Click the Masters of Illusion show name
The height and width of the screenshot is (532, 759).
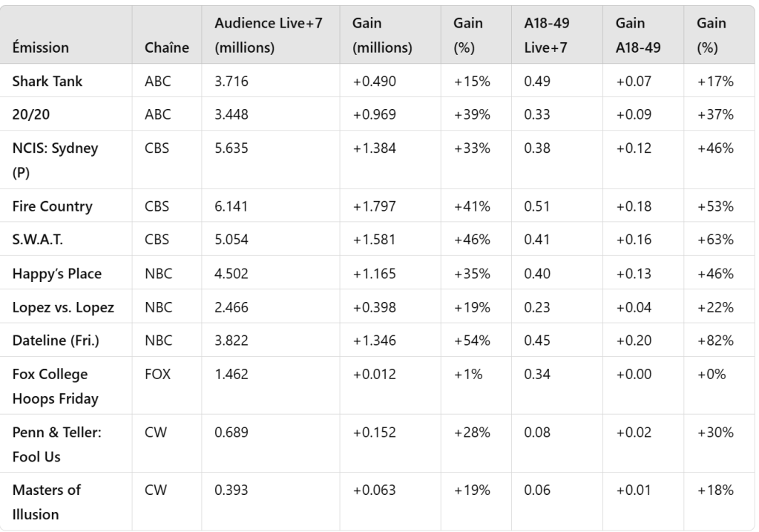pos(47,502)
